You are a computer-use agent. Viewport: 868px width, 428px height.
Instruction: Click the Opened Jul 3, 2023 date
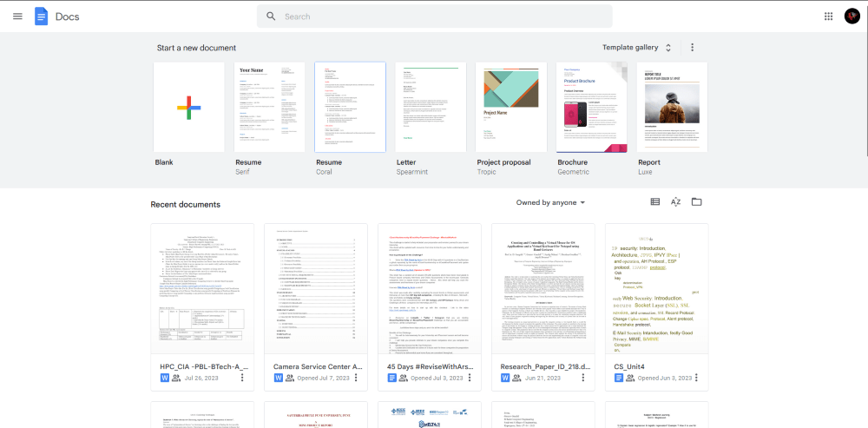pyautogui.click(x=437, y=379)
